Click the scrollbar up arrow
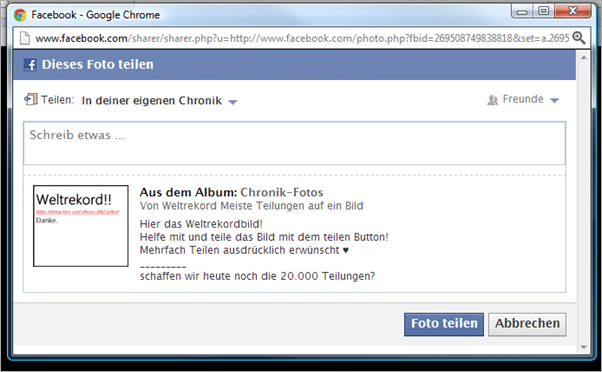The height and width of the screenshot is (372, 602). (584, 58)
